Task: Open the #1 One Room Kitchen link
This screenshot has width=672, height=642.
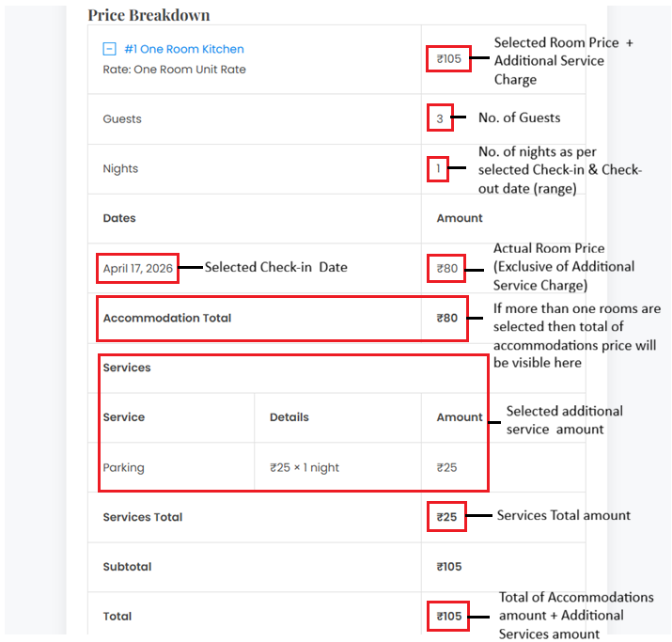Action: pos(183,49)
